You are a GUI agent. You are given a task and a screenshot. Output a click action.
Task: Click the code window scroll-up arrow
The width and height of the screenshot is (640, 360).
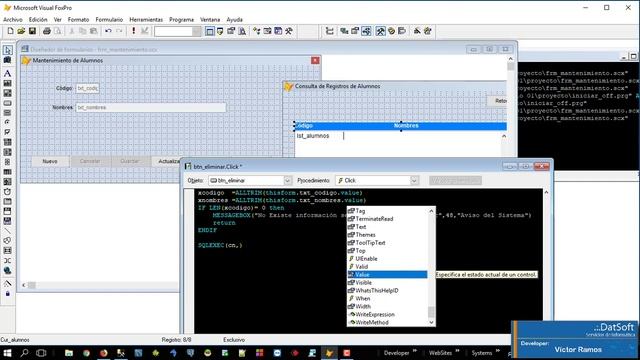pyautogui.click(x=546, y=192)
